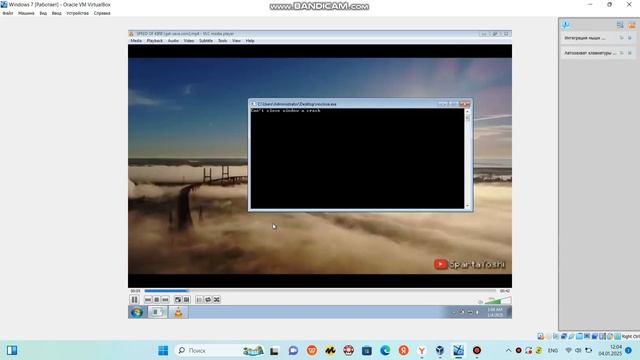Open VirtualBox Вид menu
Image resolution: width=640 pixels, height=360 pixels.
[43, 13]
